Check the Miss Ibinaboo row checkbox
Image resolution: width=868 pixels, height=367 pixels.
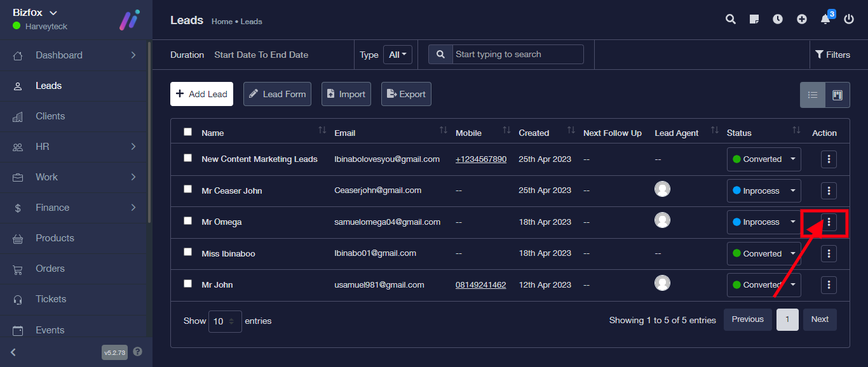[187, 252]
